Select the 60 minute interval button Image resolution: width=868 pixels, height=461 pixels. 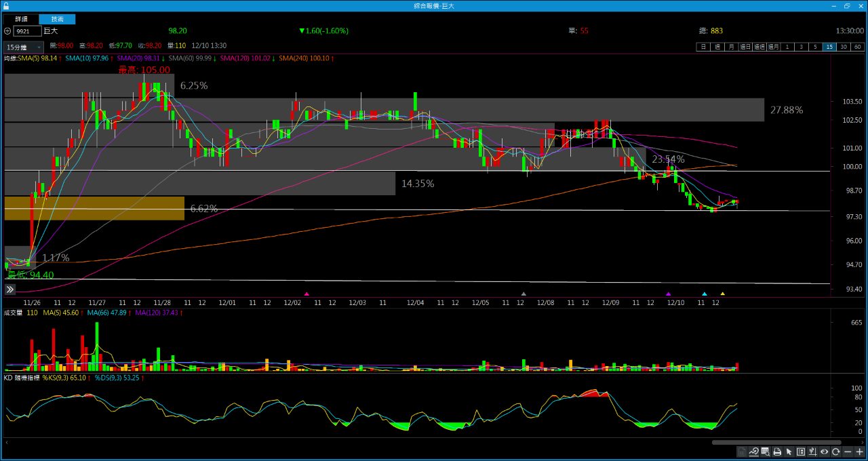click(x=858, y=47)
